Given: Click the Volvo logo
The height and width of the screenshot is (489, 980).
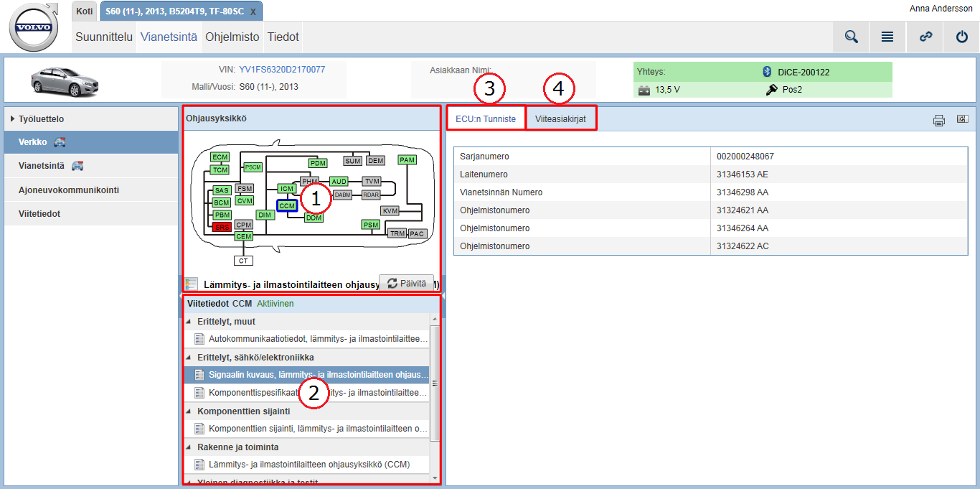Looking at the screenshot, I should (x=34, y=27).
